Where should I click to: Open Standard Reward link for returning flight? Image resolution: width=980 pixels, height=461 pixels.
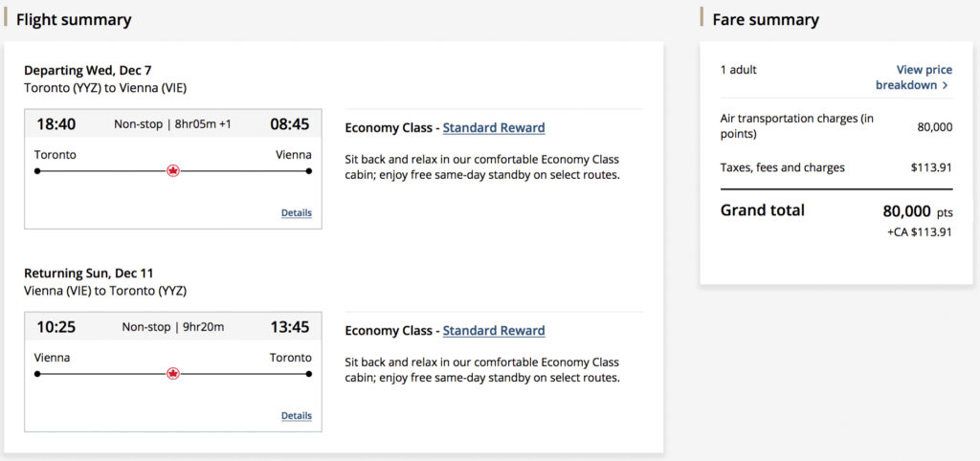494,331
